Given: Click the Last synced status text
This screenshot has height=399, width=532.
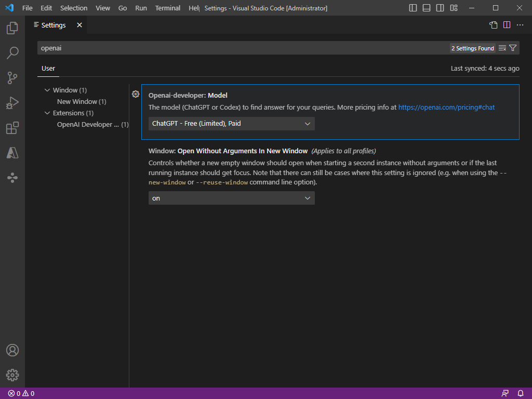Looking at the screenshot, I should pos(485,69).
